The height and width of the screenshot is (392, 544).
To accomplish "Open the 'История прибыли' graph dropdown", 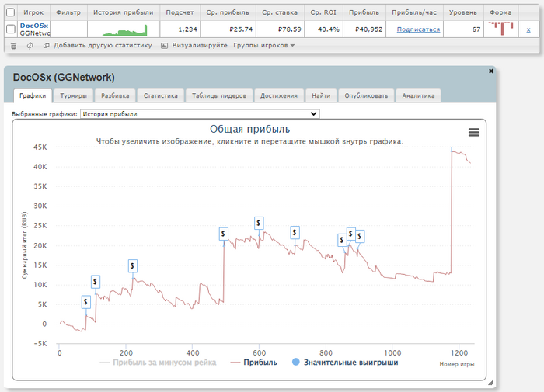I will tap(200, 114).
